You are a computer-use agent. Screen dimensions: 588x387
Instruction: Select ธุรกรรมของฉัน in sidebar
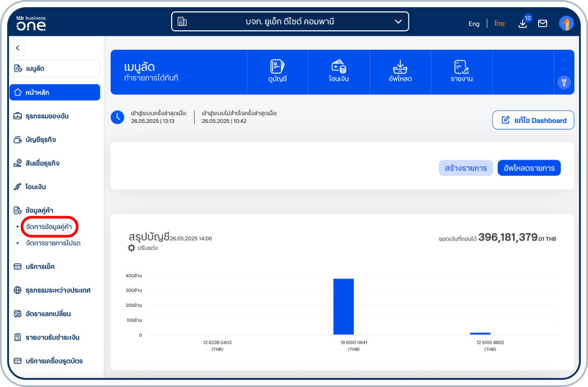click(x=46, y=116)
